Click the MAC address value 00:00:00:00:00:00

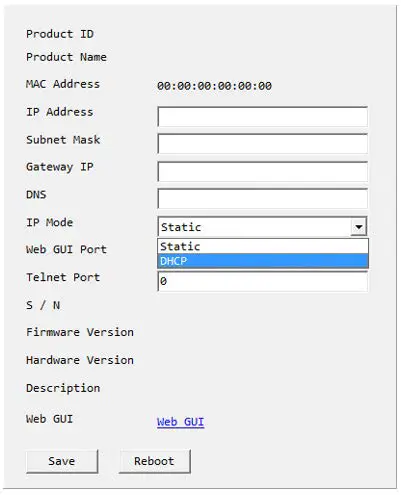click(x=214, y=86)
